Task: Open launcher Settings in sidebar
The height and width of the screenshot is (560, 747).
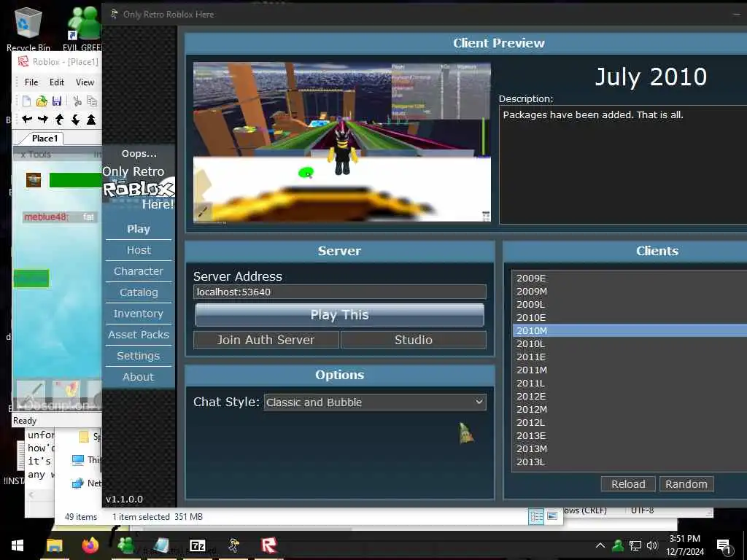Action: (138, 356)
